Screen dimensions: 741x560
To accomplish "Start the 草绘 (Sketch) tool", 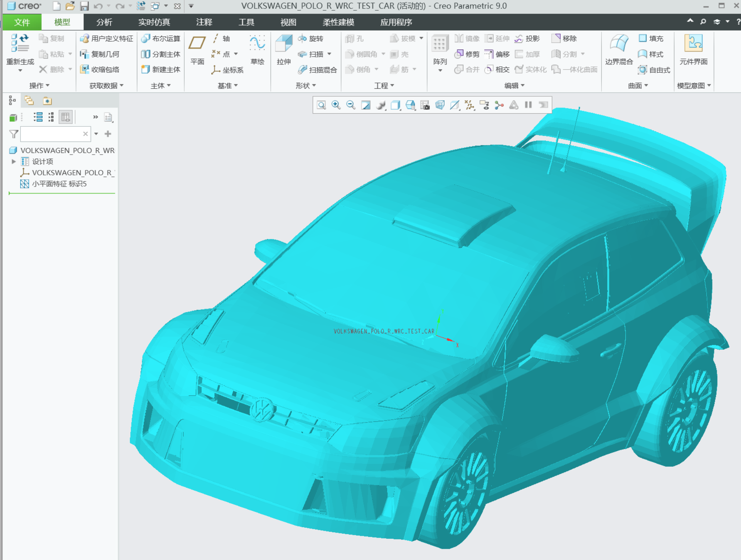I will click(x=257, y=49).
